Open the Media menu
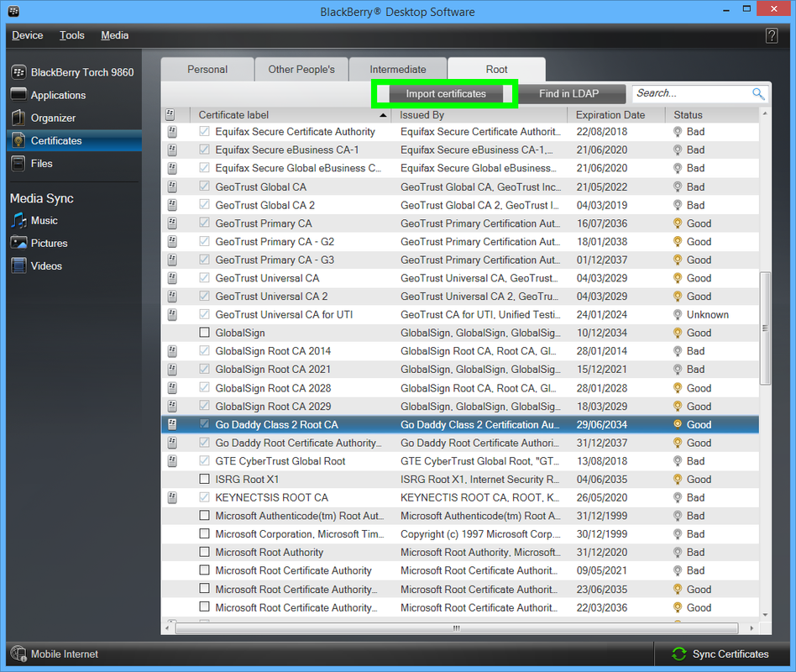This screenshot has height=672, width=796. point(115,35)
